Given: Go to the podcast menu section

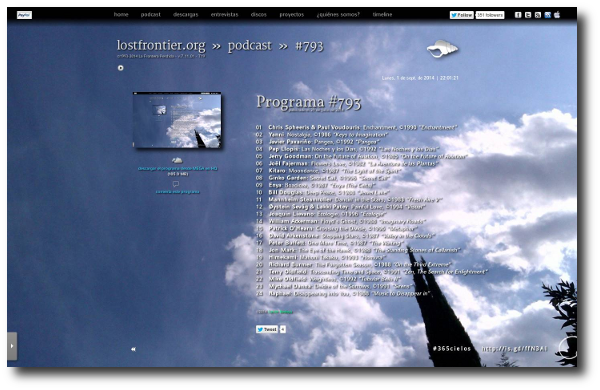Looking at the screenshot, I should (x=150, y=15).
